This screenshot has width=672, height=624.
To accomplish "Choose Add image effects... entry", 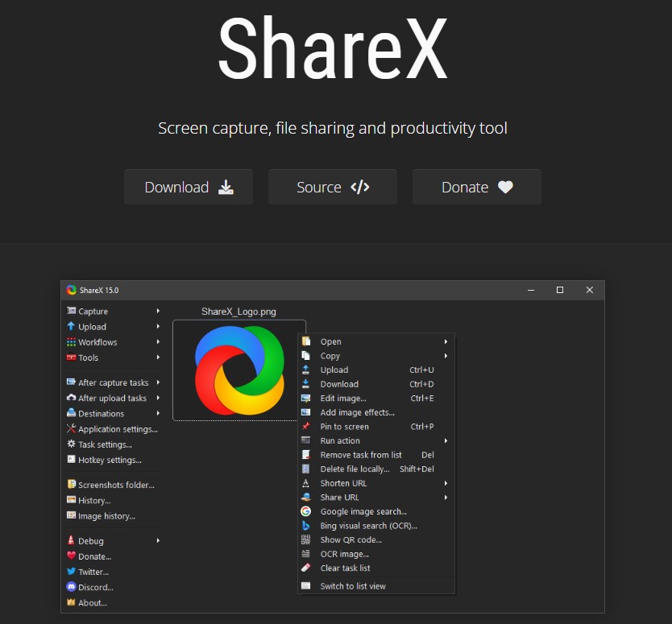I will point(375,412).
